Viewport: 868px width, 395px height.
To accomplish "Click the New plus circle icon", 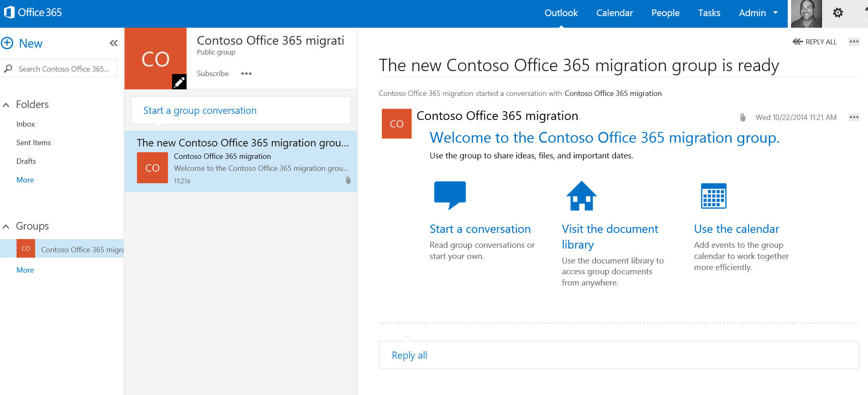I will [7, 43].
